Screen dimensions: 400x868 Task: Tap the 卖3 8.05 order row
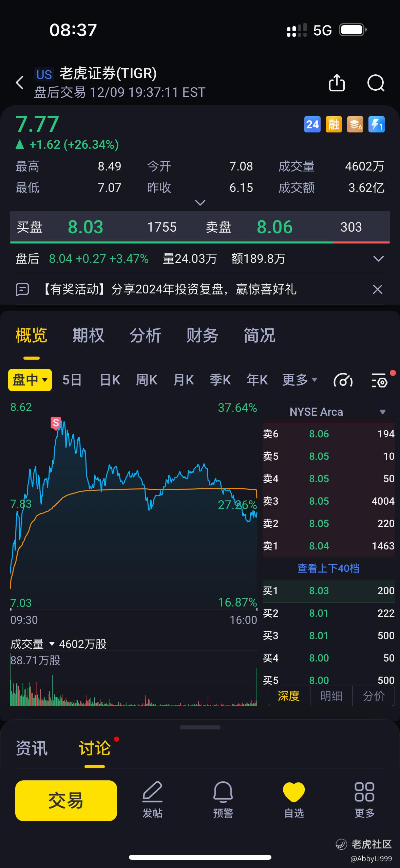click(328, 501)
